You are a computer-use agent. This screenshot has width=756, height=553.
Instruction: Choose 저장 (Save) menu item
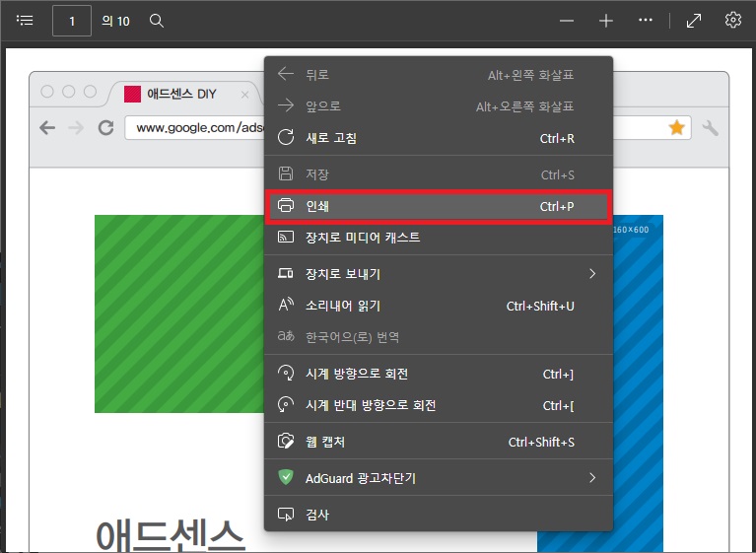tap(439, 174)
